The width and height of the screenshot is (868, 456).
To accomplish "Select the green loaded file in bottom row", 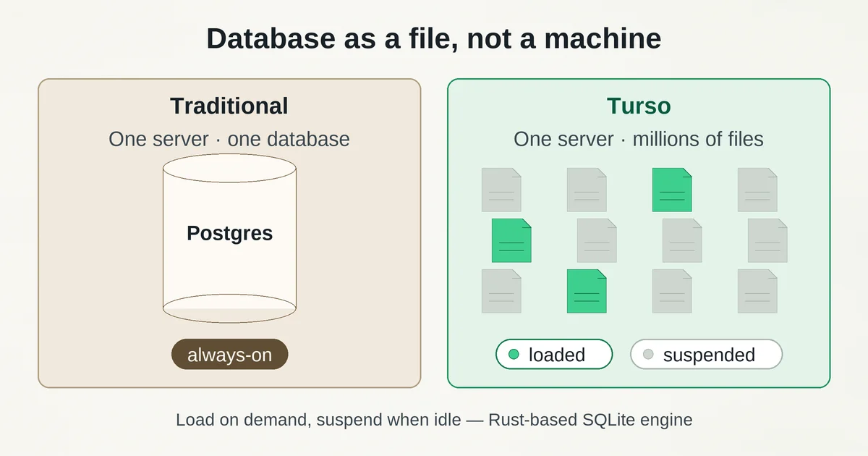I will (x=587, y=291).
